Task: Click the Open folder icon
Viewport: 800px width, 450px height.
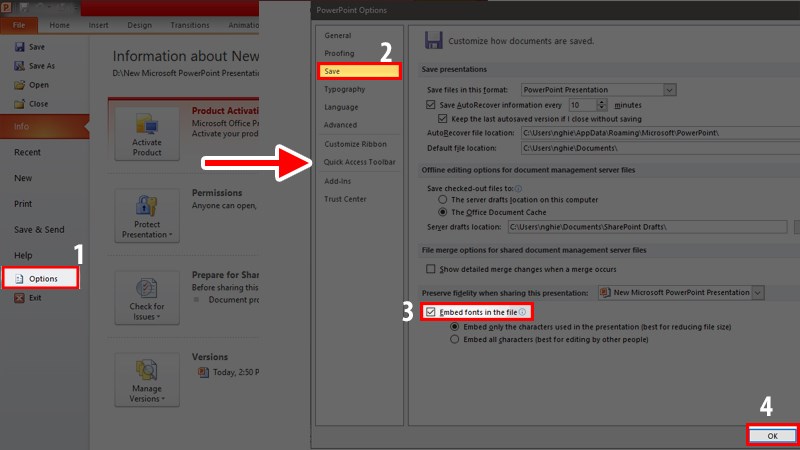Action: tap(19, 85)
